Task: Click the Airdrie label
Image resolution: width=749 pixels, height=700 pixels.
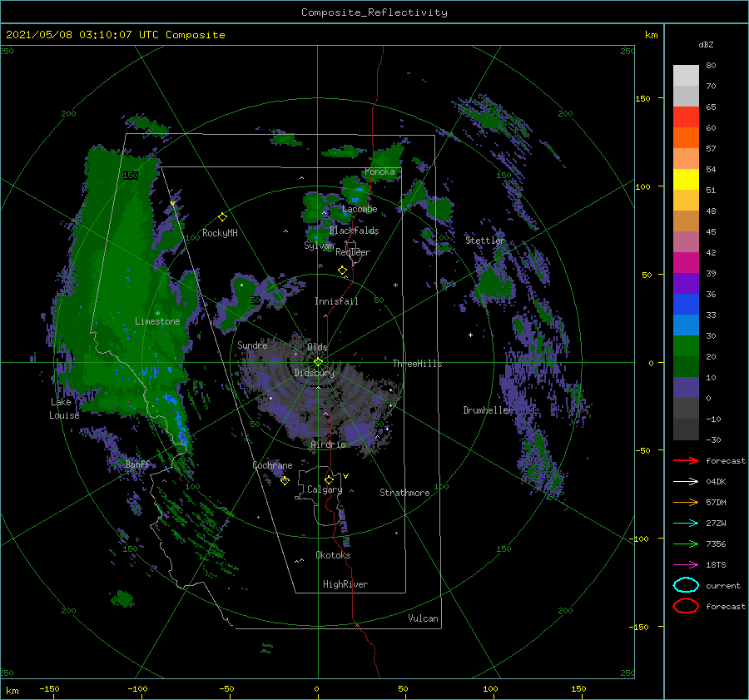Action: click(x=328, y=444)
